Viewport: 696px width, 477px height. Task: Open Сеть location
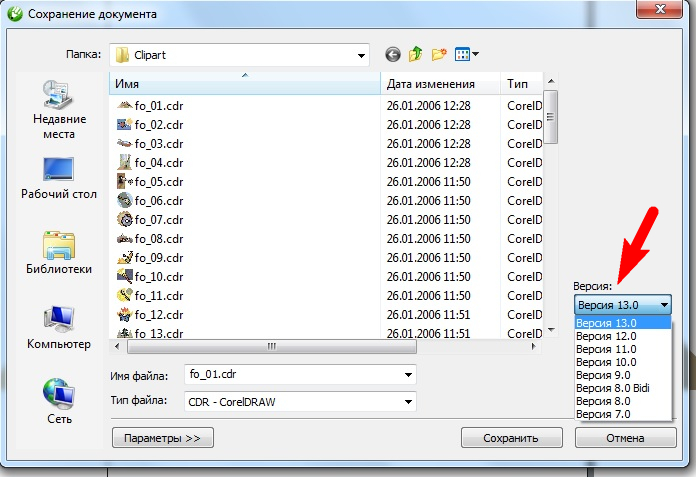(x=59, y=402)
